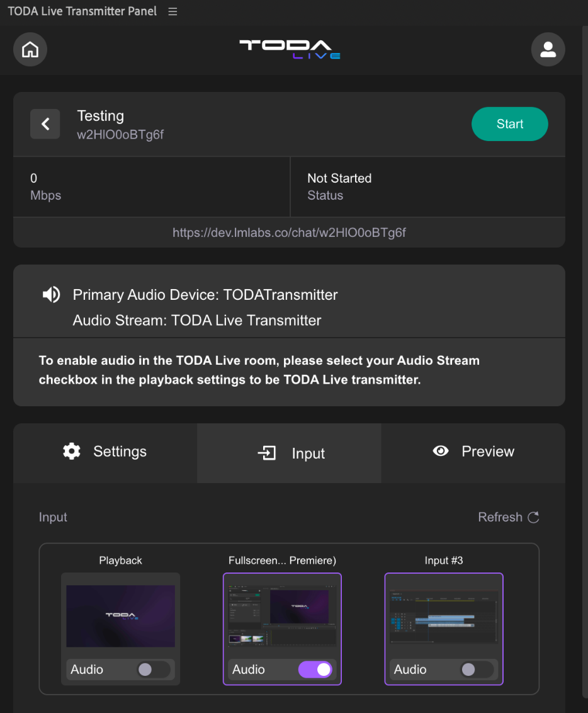
Task: Click Audio Stream: TODA Live Transmitter text
Action: [197, 320]
